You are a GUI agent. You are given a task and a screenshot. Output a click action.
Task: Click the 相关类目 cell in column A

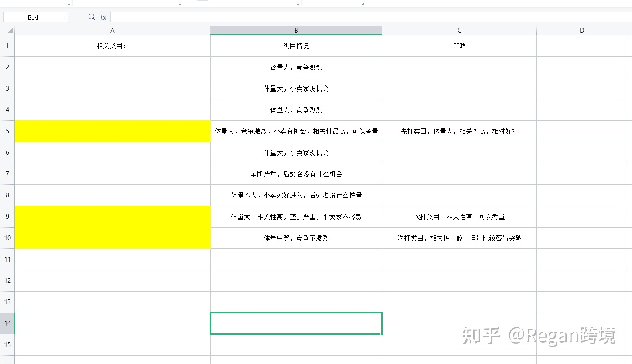click(x=112, y=45)
